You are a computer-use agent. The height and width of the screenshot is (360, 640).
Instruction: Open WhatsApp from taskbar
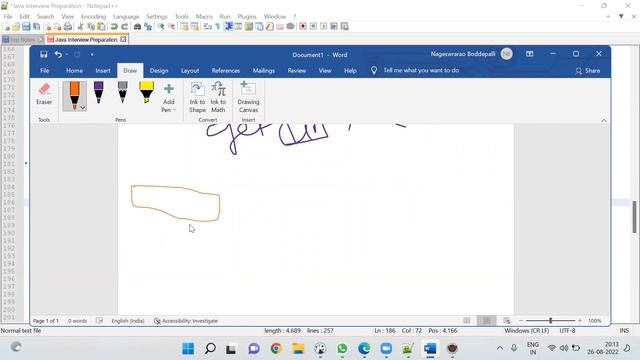click(x=342, y=349)
